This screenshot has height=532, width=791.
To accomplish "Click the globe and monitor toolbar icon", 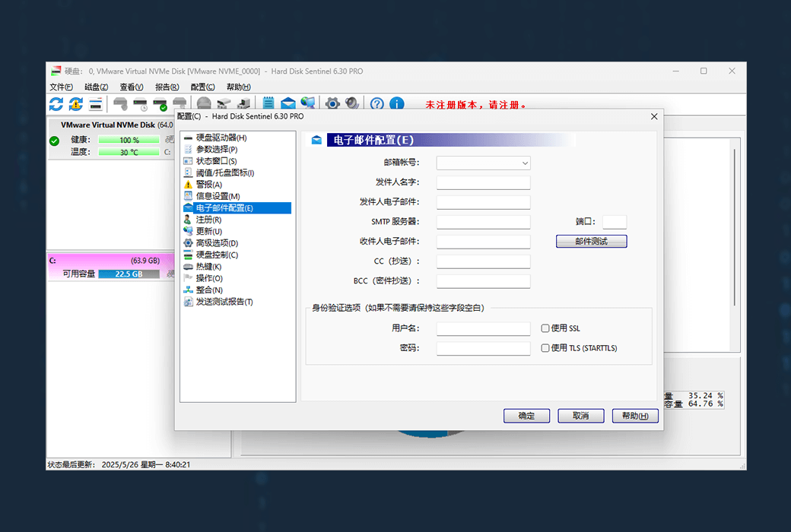I will 308,103.
